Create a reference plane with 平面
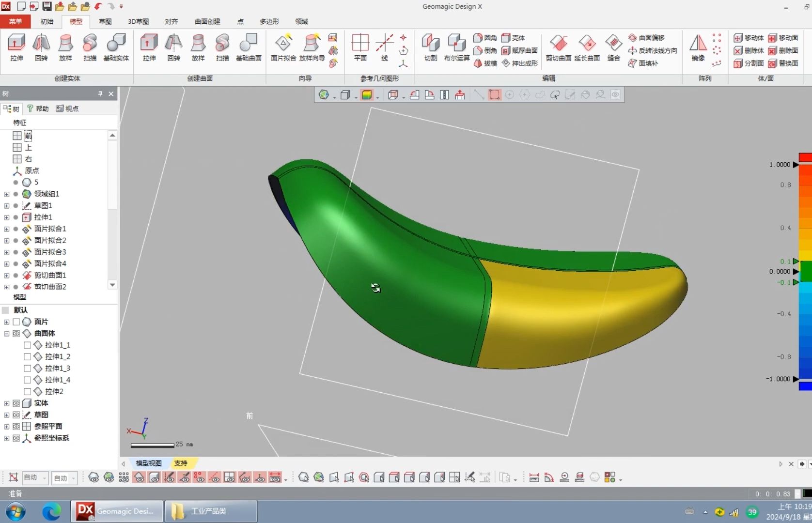The height and width of the screenshot is (523, 812). [x=360, y=47]
